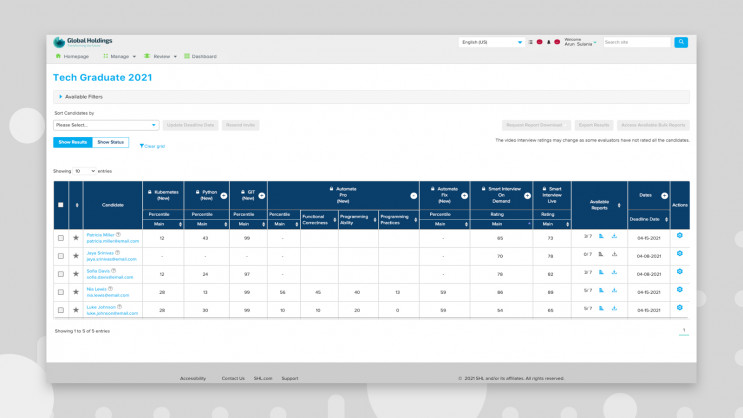Viewport: 743px width, 418px height.
Task: Go to page 1 in the pagination
Action: [684, 330]
